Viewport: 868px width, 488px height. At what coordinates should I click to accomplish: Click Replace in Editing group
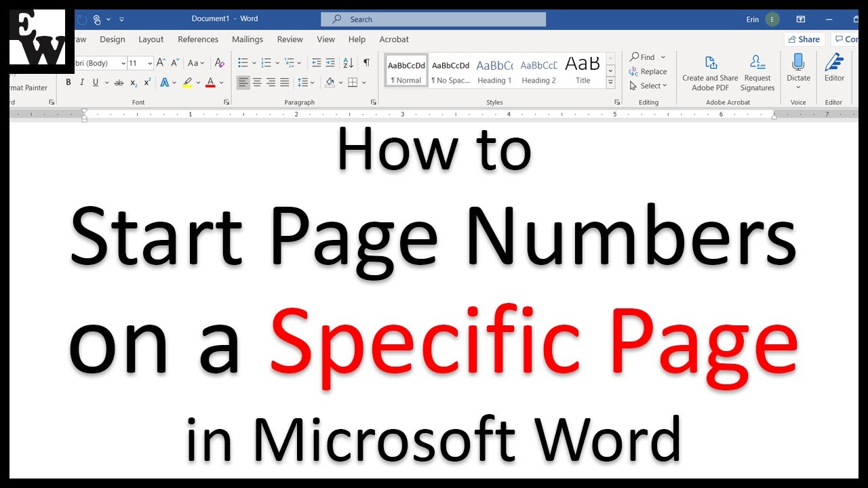pos(648,72)
